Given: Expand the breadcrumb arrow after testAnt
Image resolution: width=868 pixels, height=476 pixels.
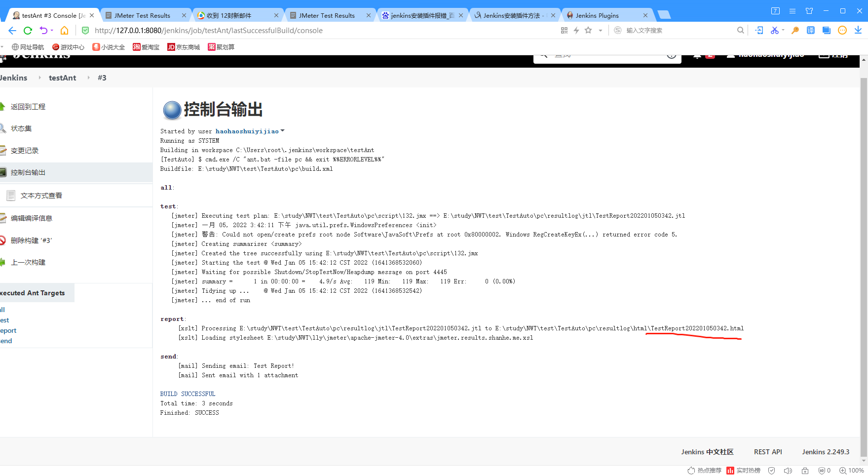Looking at the screenshot, I should tap(88, 78).
